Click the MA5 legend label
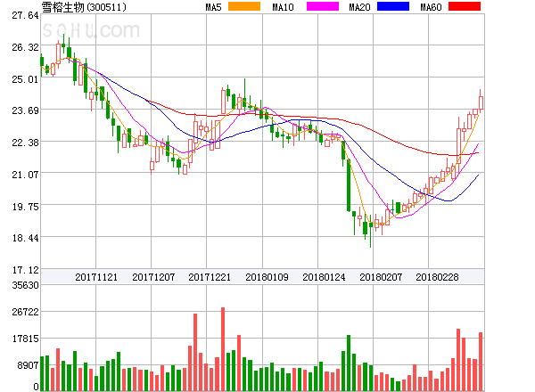The height and width of the screenshot is (392, 535). pos(213,7)
